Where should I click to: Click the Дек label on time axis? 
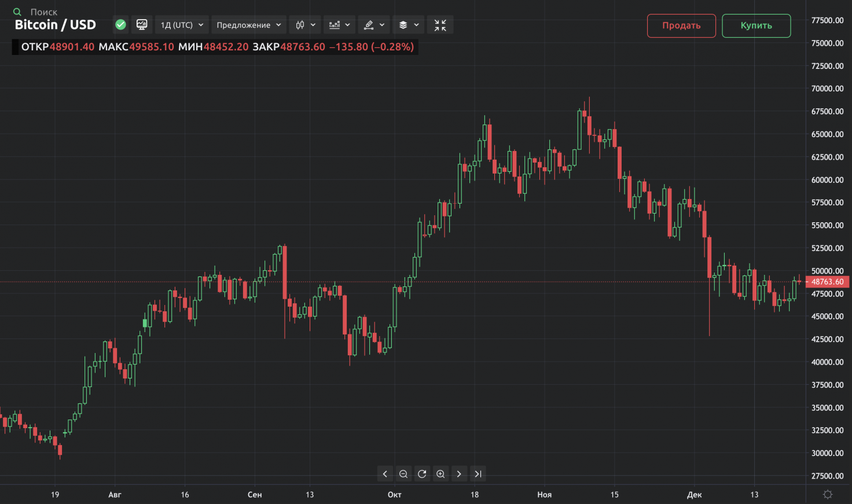point(694,495)
